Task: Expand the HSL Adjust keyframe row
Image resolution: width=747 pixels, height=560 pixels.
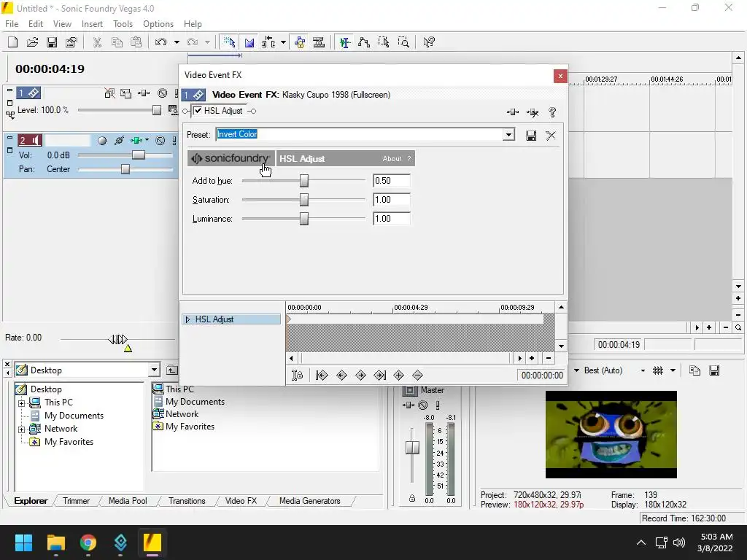Action: [187, 319]
